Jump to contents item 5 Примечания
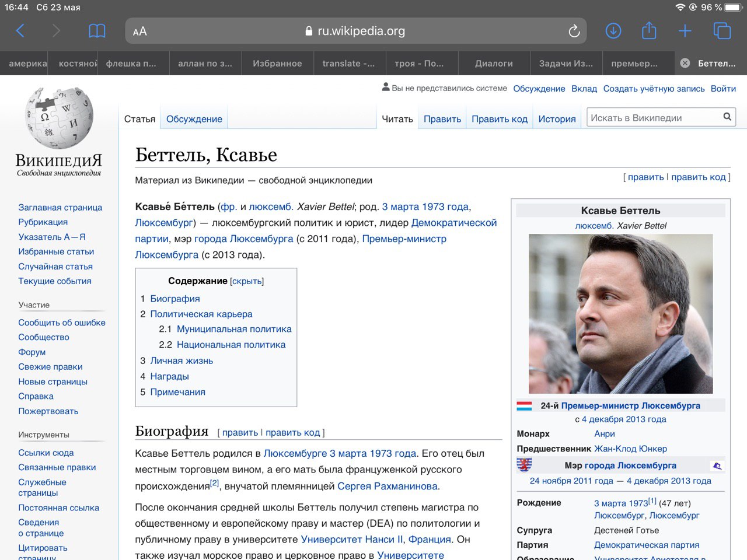Image resolution: width=747 pixels, height=560 pixels. pos(178,392)
